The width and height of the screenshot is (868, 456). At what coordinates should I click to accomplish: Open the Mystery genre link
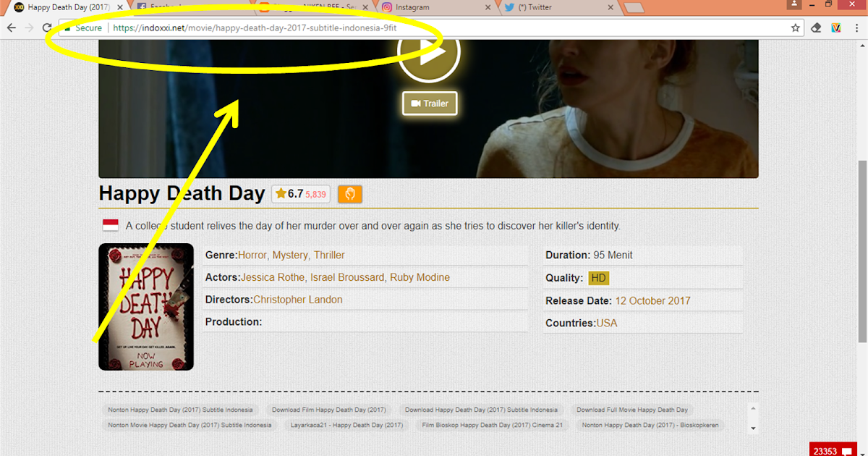point(290,255)
